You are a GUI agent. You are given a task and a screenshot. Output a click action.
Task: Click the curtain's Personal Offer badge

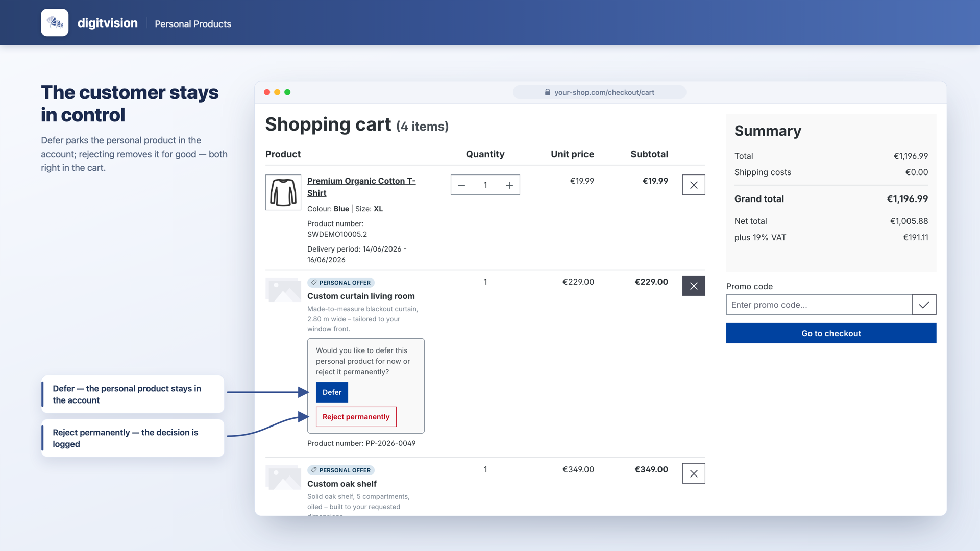click(341, 283)
